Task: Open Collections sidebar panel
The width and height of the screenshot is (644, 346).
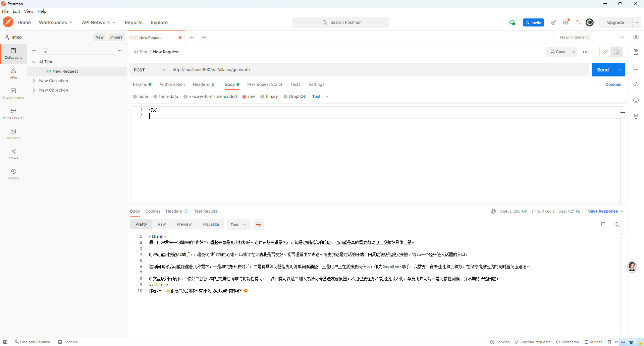Action: coord(13,54)
